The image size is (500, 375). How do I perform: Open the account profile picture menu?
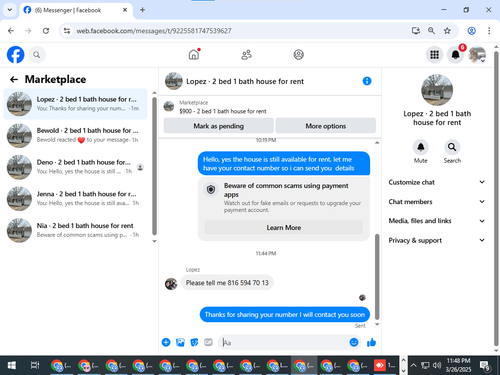[477, 55]
